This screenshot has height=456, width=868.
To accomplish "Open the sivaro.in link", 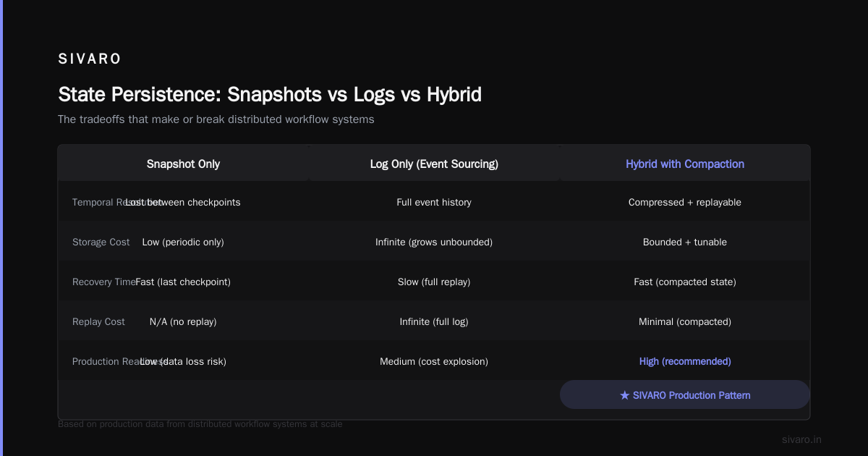I will click(x=801, y=439).
